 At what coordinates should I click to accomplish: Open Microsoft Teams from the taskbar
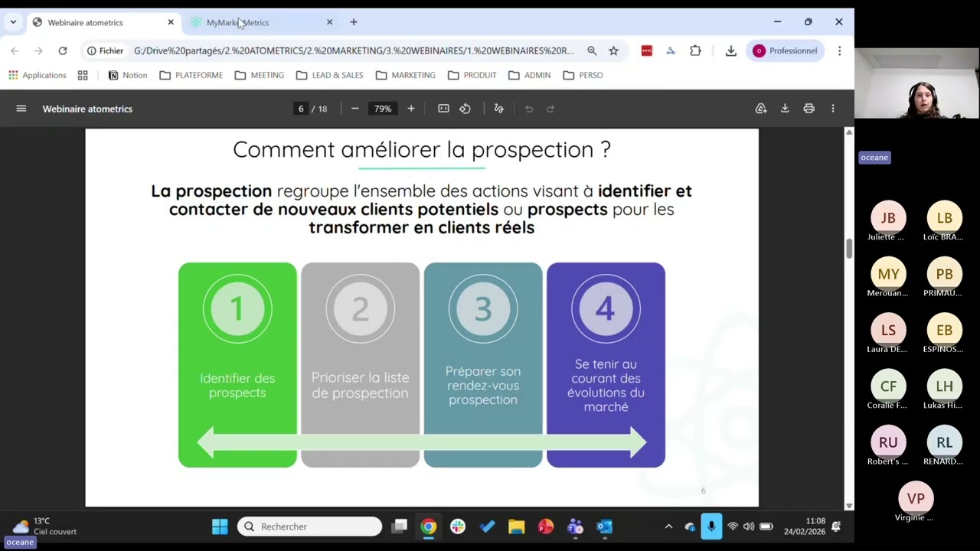[575, 527]
